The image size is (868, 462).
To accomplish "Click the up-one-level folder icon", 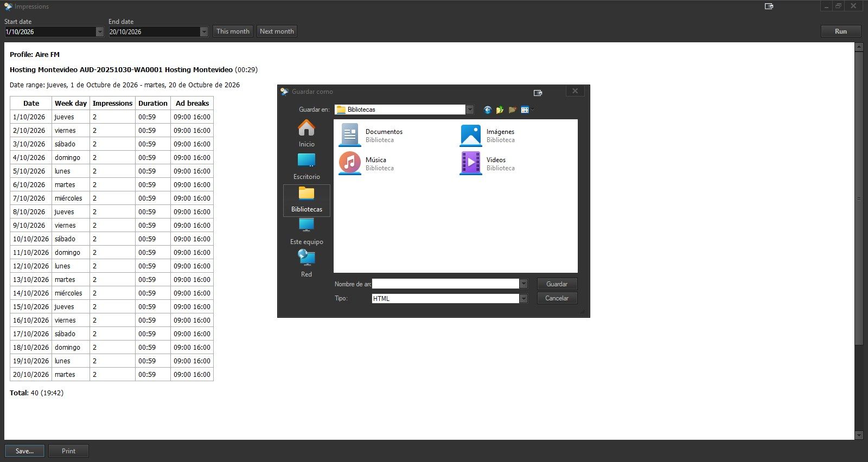I will 500,110.
